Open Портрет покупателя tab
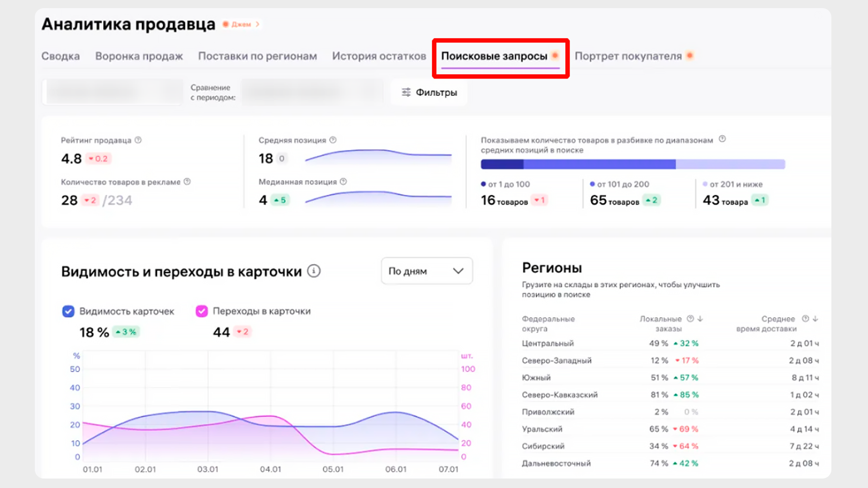Image resolution: width=868 pixels, height=488 pixels. (x=628, y=56)
